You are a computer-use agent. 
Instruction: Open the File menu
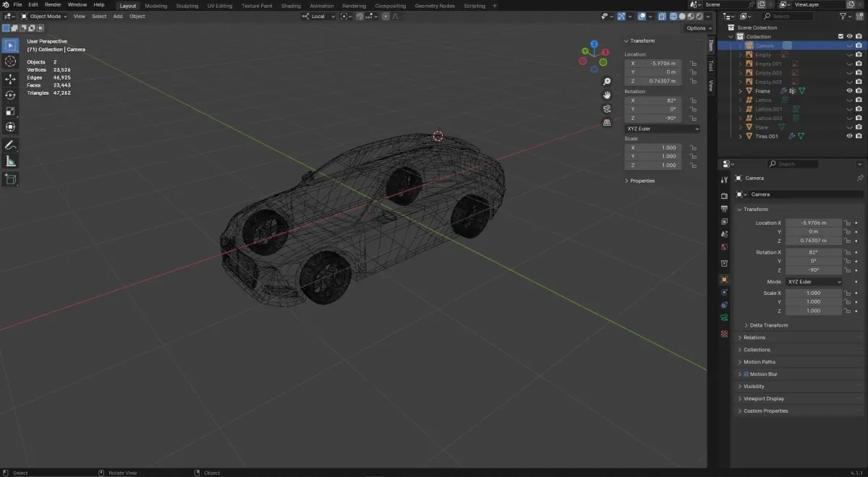[17, 5]
